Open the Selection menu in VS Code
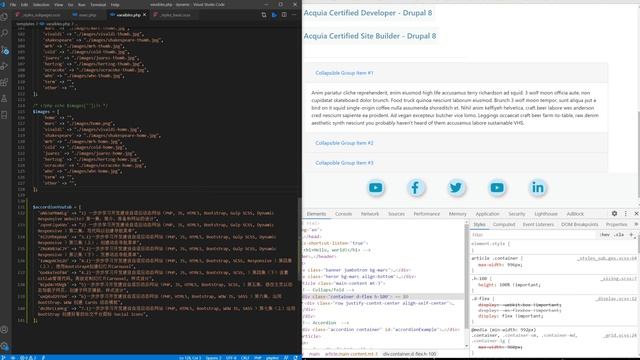The image size is (640, 360). [x=41, y=4]
